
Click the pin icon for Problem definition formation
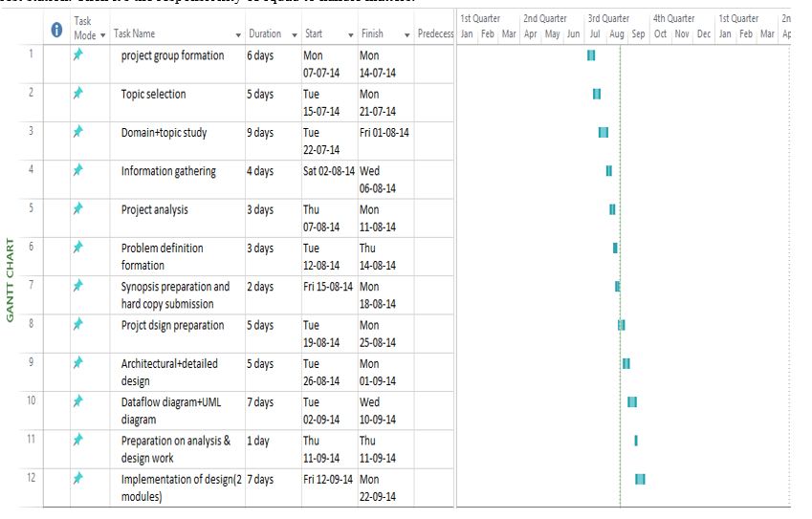(78, 247)
